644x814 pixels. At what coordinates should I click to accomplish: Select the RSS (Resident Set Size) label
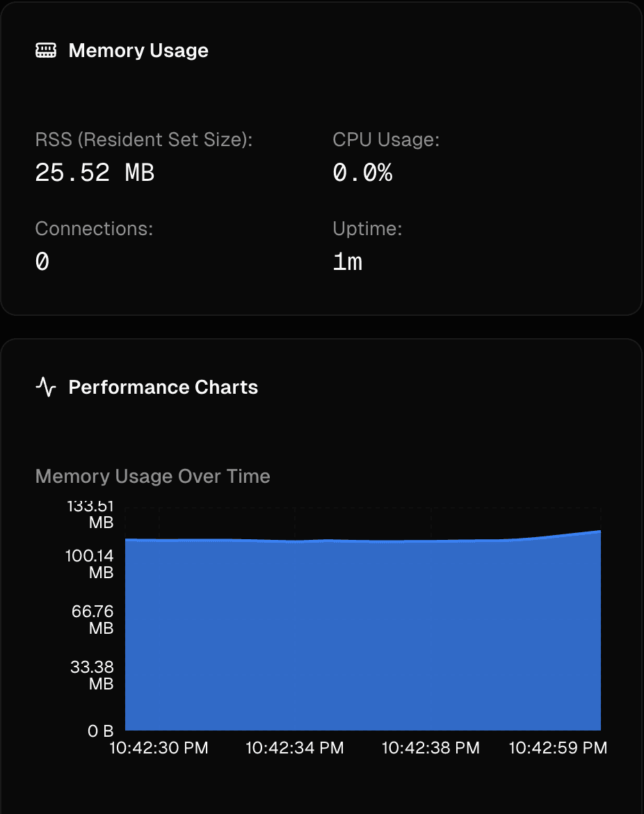[144, 140]
